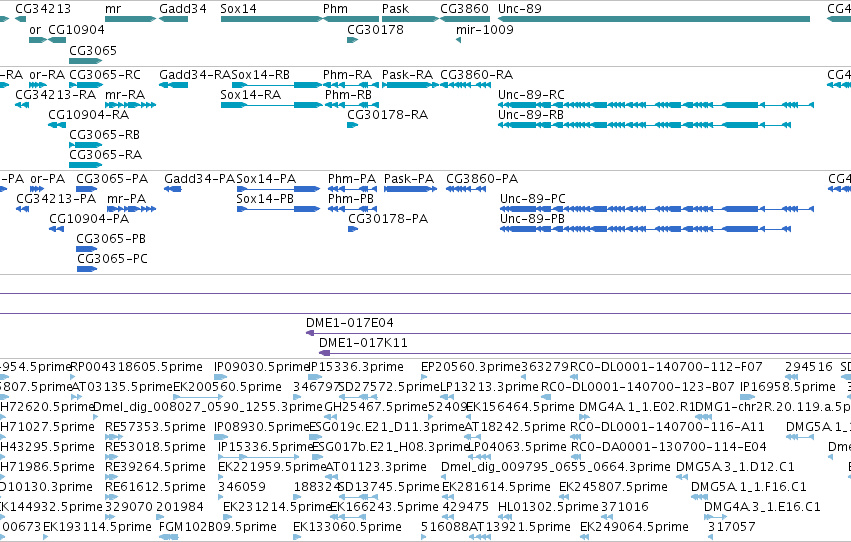Open the CG30178-PA protein feature
Image resolution: width=851 pixels, height=542 pixels.
[353, 229]
